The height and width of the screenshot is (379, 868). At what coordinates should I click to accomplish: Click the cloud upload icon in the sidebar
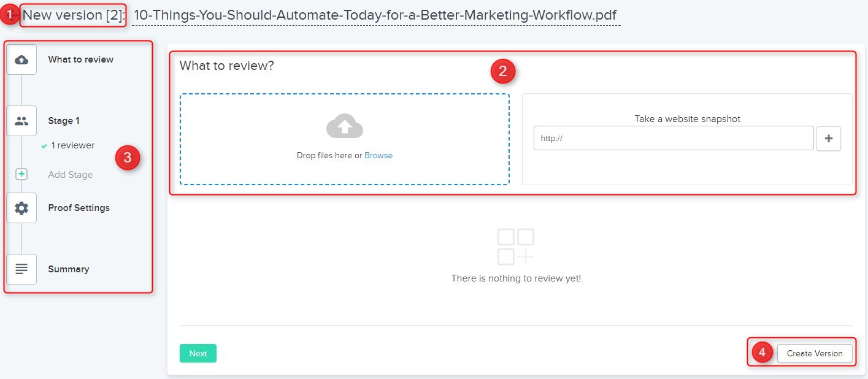point(21,60)
